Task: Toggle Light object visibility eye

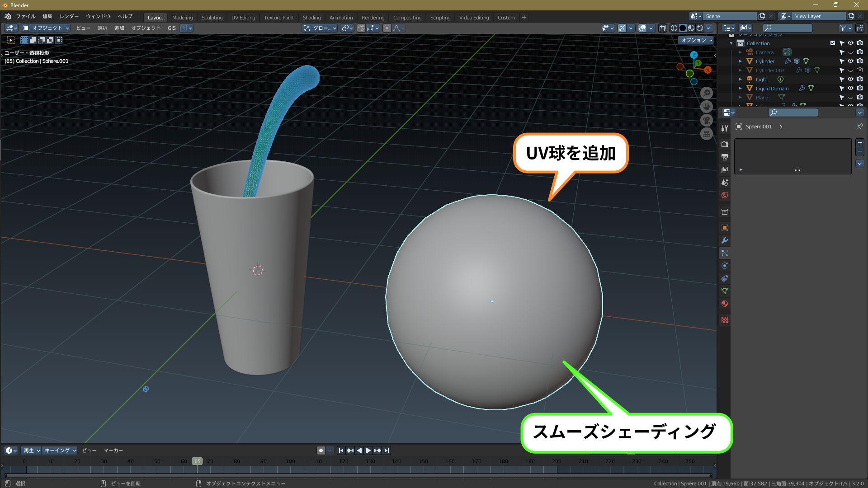Action: click(850, 79)
